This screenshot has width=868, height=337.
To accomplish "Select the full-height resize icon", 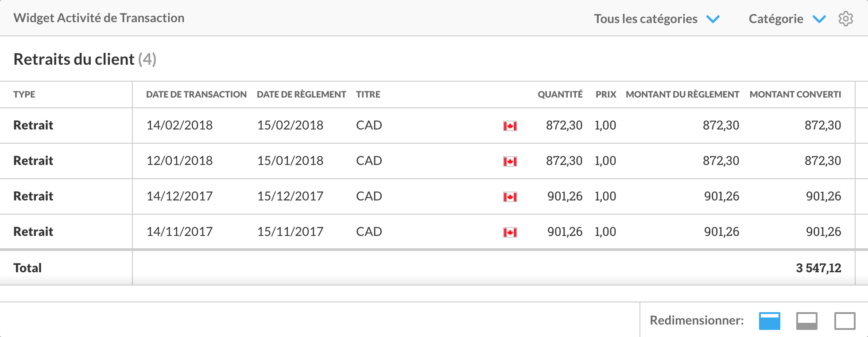I will (x=845, y=321).
